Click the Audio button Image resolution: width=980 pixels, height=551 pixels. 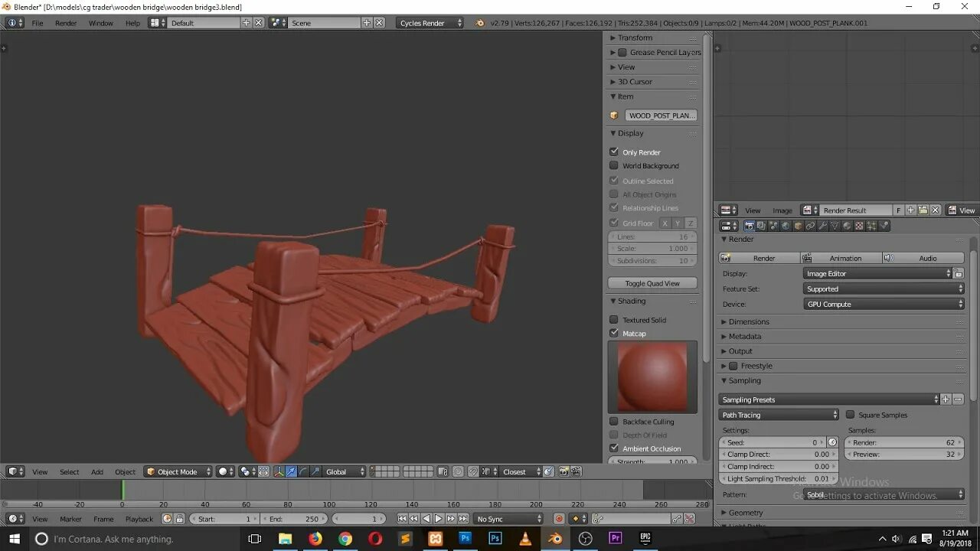pyautogui.click(x=923, y=258)
